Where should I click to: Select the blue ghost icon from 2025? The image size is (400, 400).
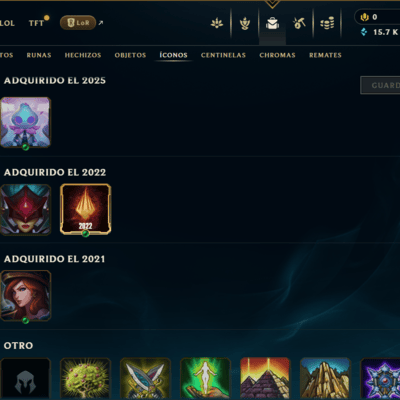point(26,122)
